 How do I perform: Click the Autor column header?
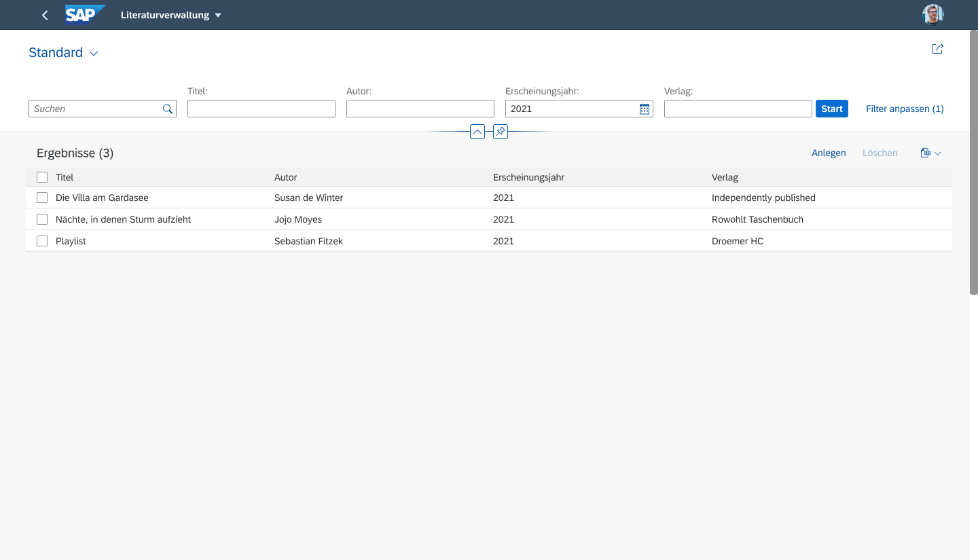click(285, 177)
